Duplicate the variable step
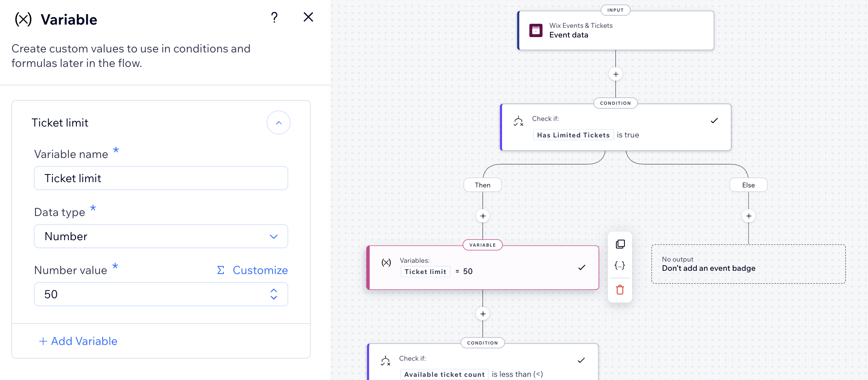This screenshot has width=868, height=380. pyautogui.click(x=620, y=244)
